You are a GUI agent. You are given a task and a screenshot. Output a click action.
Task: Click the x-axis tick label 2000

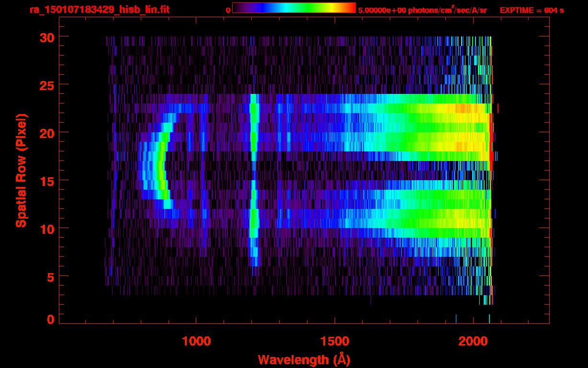pyautogui.click(x=474, y=341)
